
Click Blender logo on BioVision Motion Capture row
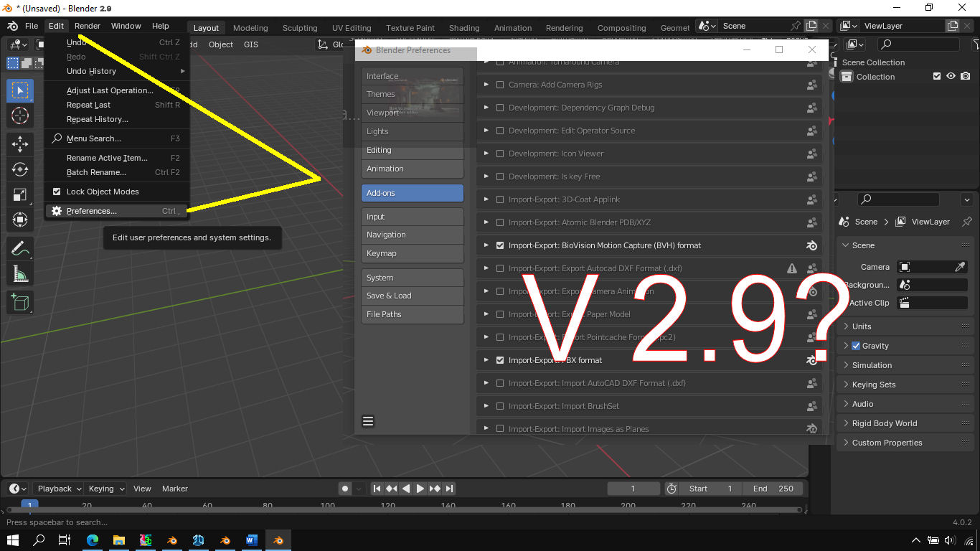pyautogui.click(x=812, y=245)
